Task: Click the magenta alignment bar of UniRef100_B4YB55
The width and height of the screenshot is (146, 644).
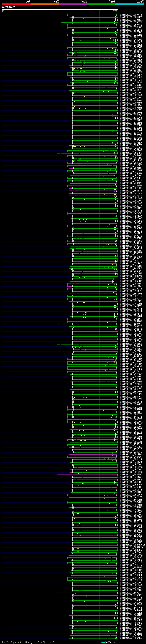Action: tap(87, 475)
